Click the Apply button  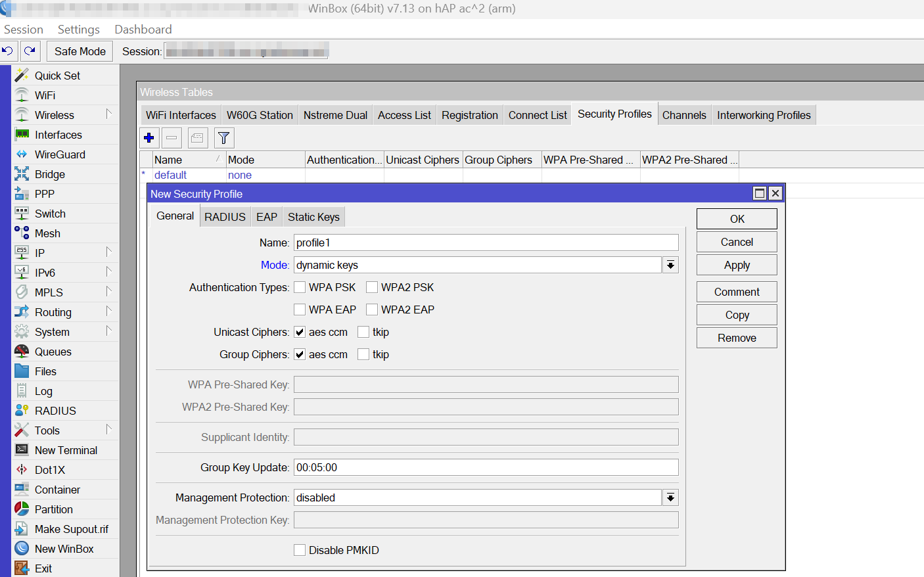(737, 265)
